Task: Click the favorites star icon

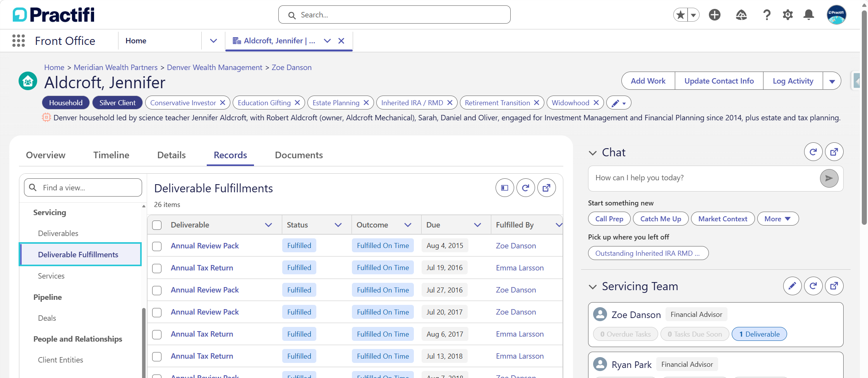Action: click(680, 15)
